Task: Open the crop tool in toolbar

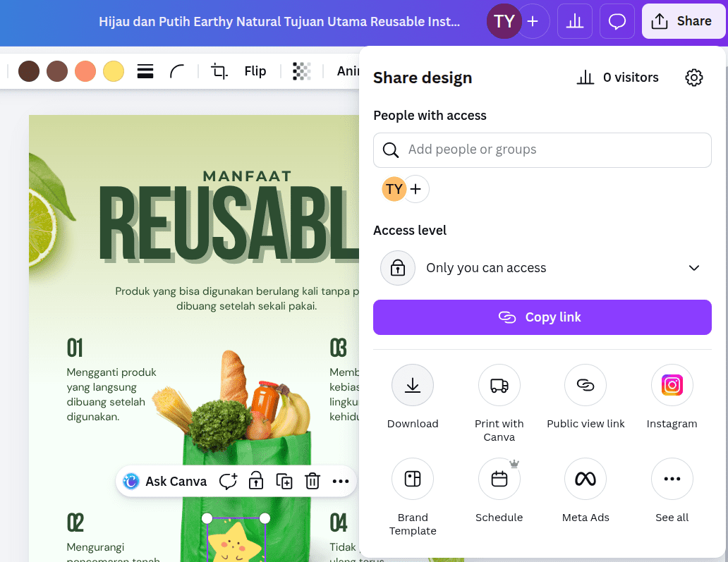Action: click(219, 71)
